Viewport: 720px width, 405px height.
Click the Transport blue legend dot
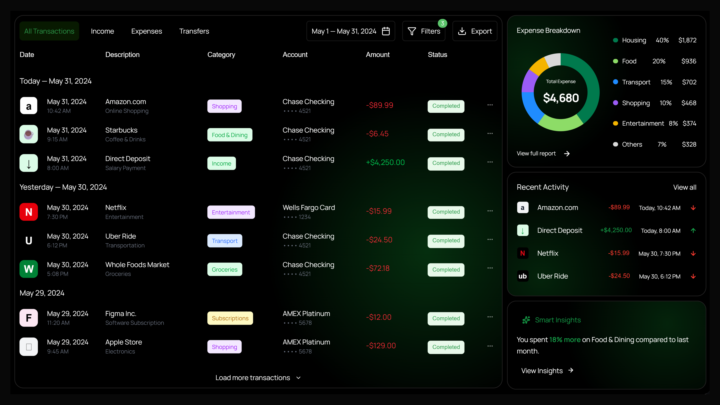pos(615,82)
